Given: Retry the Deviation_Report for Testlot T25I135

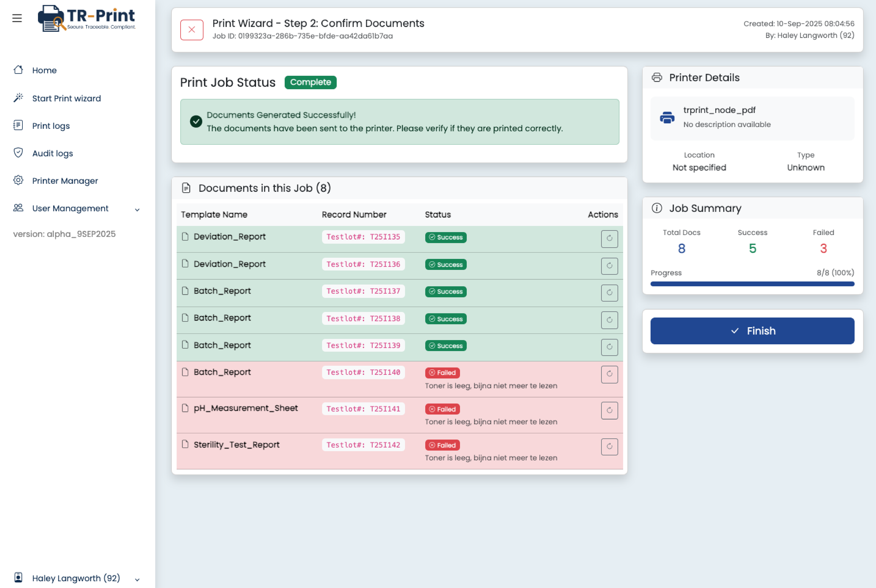Looking at the screenshot, I should 609,239.
